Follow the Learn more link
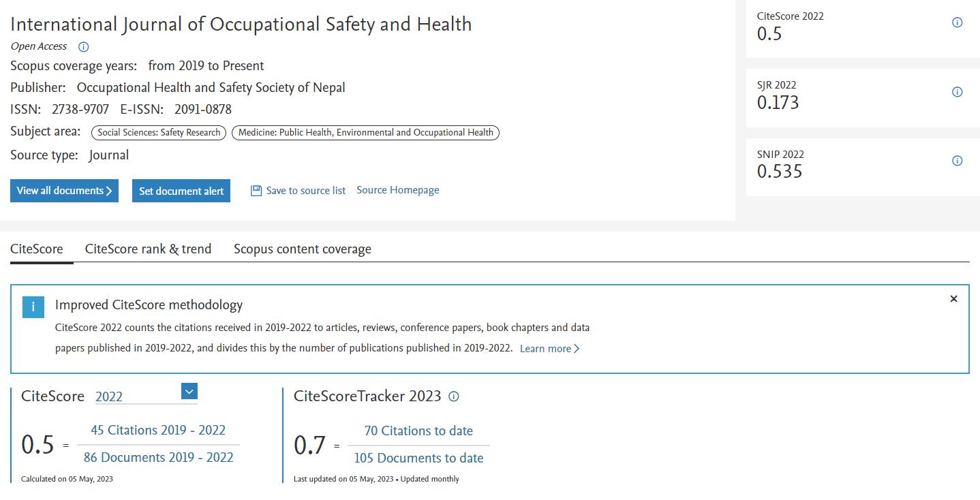Image resolution: width=980 pixels, height=500 pixels. [549, 348]
